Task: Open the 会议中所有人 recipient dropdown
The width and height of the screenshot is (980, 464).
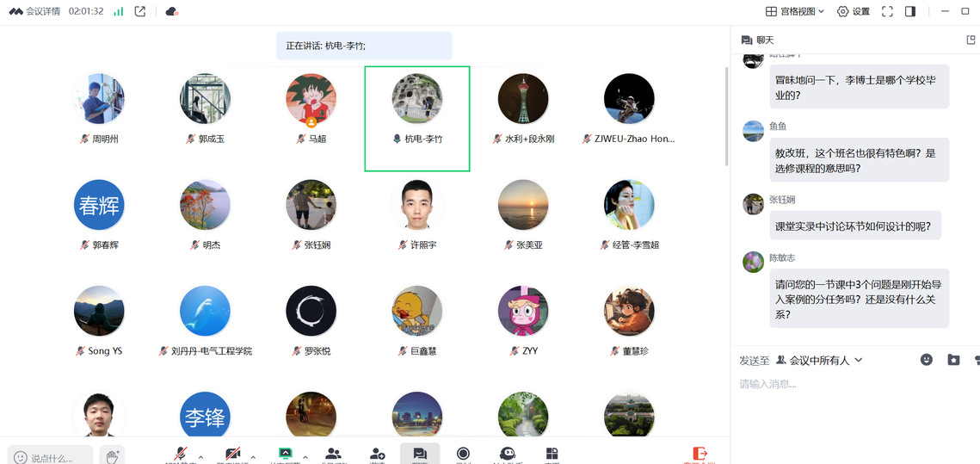Action: pyautogui.click(x=819, y=360)
